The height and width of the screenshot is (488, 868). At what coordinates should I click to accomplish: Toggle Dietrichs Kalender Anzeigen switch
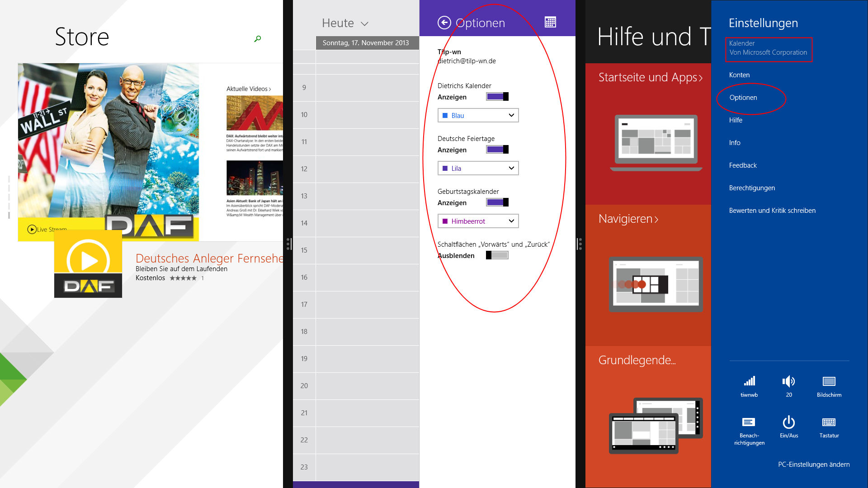coord(497,97)
